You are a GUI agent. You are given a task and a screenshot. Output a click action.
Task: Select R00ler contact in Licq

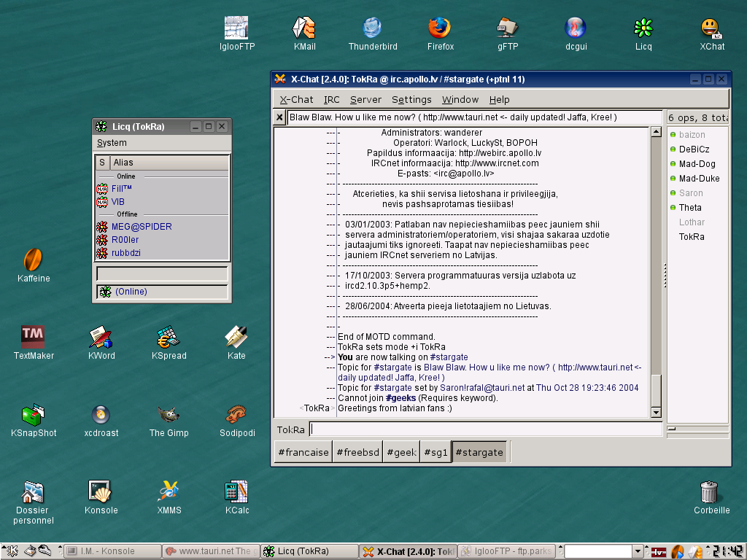162,239
